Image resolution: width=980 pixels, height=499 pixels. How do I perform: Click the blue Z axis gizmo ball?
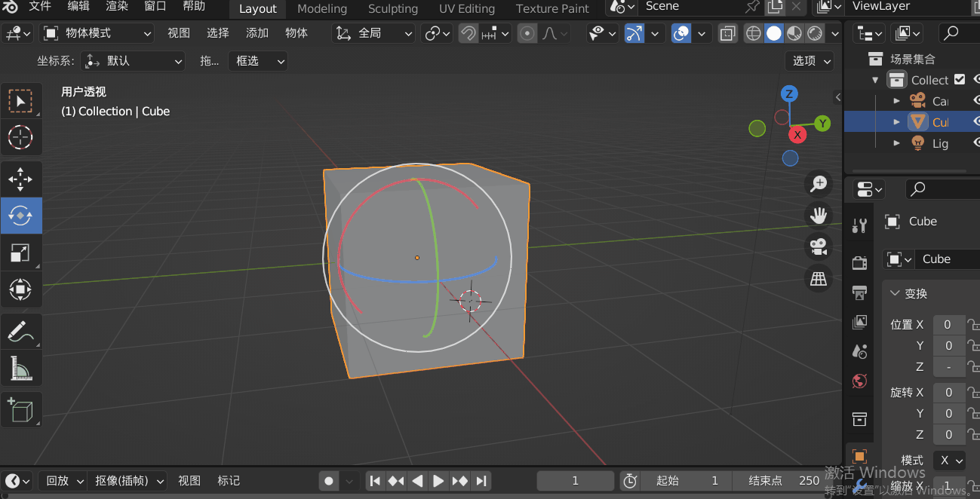point(789,93)
